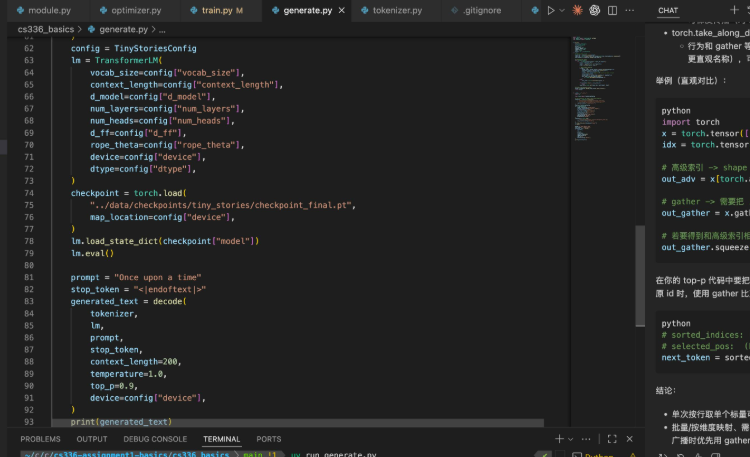Viewport: 750px width, 457px height.
Task: Switch to module.py tab
Action: pos(44,10)
